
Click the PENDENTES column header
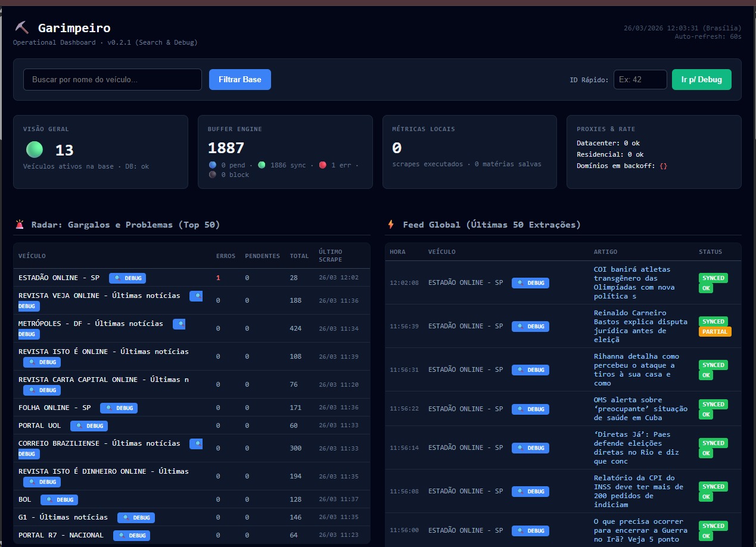[262, 256]
